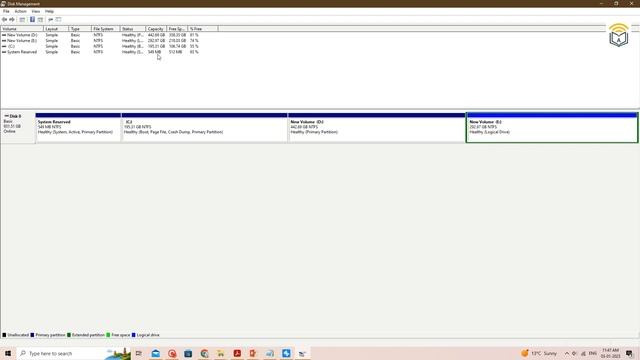Sort by the Free Space column header
This screenshot has width=640, height=360.
click(177, 29)
